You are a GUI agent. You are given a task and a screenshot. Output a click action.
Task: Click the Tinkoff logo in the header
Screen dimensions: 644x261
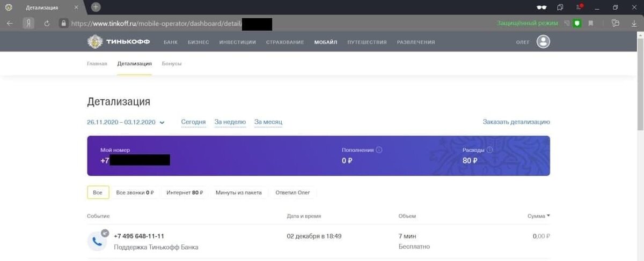119,42
